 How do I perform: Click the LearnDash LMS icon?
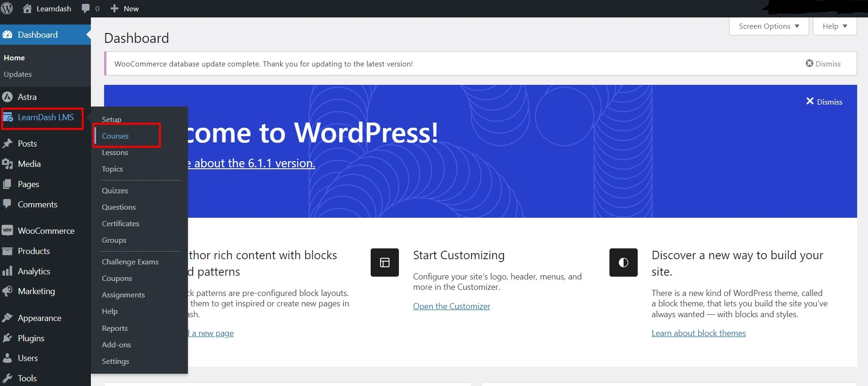click(8, 117)
